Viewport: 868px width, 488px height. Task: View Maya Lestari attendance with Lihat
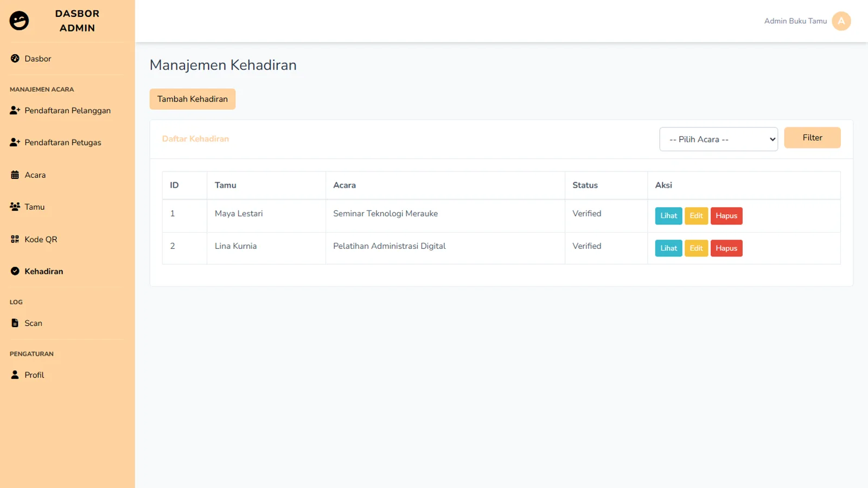(x=668, y=216)
